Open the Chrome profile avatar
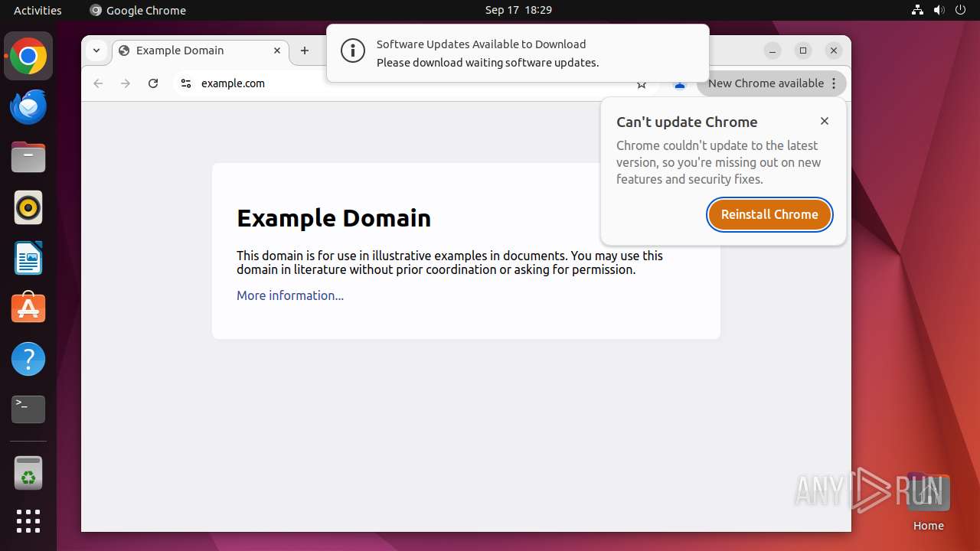Viewport: 980px width, 551px height. pyautogui.click(x=679, y=84)
